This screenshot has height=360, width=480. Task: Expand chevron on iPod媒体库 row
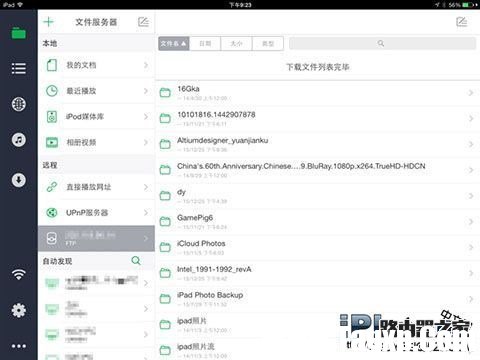coord(146,117)
